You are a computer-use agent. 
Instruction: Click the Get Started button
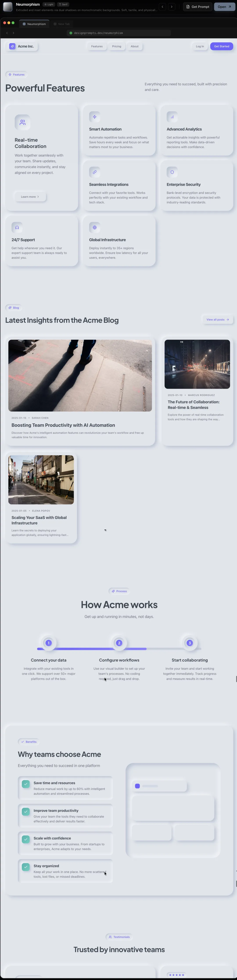(221, 46)
